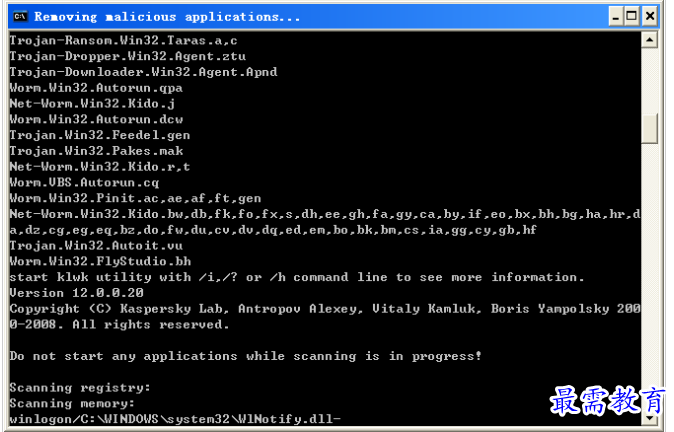
Task: Click the title bar text Removing malicious applications
Action: [x=167, y=17]
